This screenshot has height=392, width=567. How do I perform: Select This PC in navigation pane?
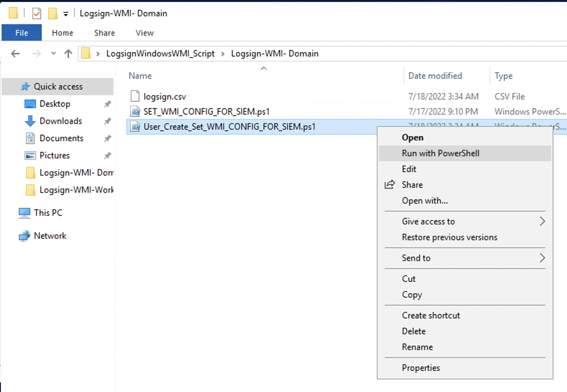[48, 213]
